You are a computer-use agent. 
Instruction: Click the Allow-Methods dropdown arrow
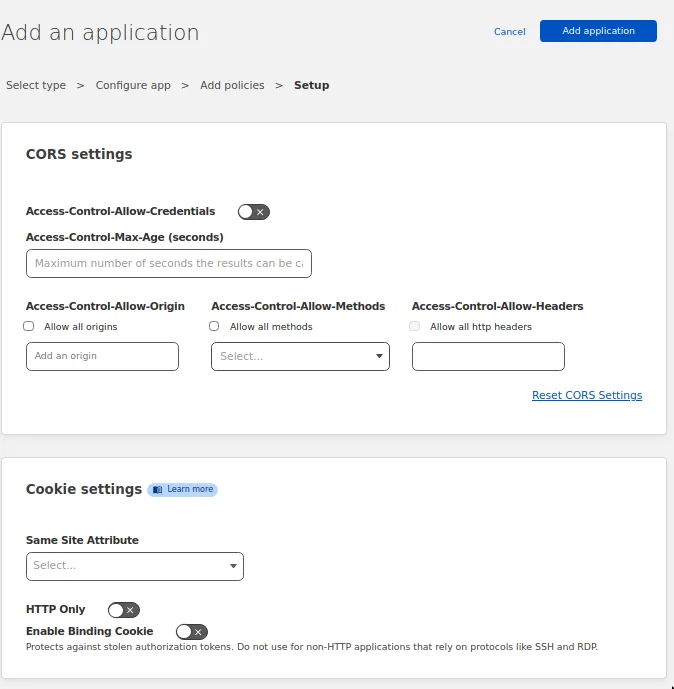(x=379, y=357)
